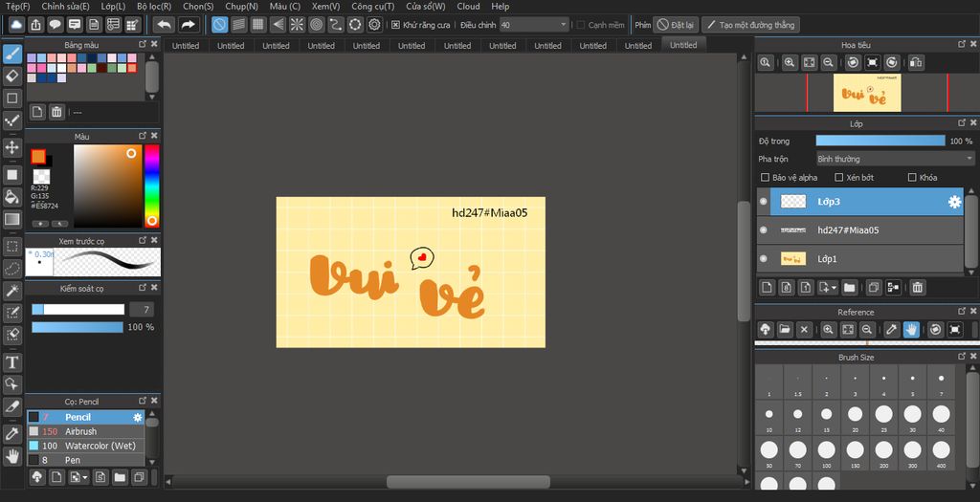Image resolution: width=980 pixels, height=502 pixels.
Task: Select the Bucket fill tool
Action: click(x=11, y=197)
